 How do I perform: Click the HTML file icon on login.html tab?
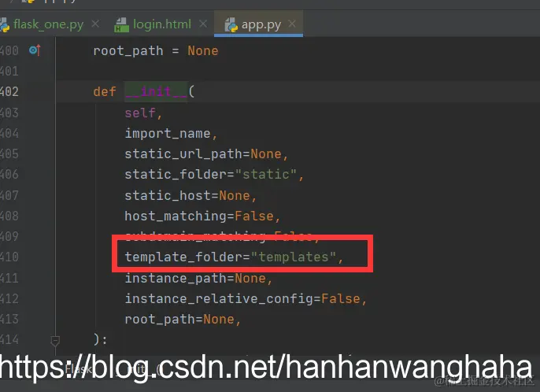pyautogui.click(x=121, y=25)
